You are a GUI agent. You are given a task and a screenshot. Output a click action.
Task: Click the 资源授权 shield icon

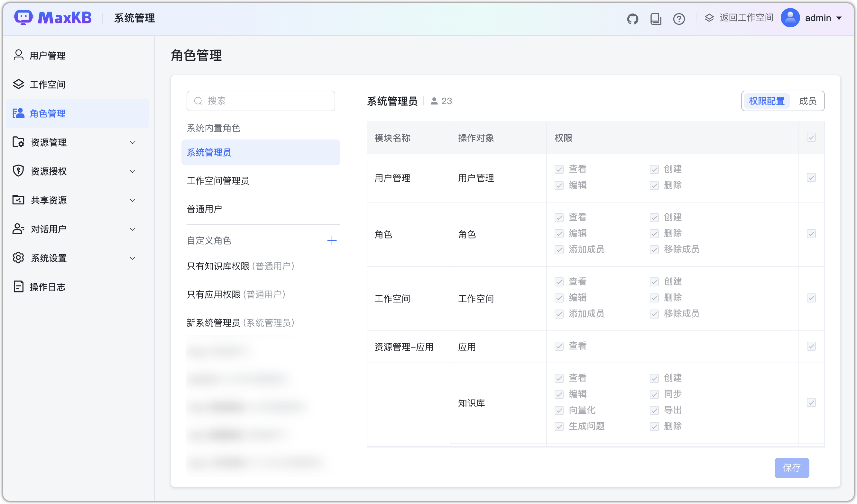(x=18, y=171)
